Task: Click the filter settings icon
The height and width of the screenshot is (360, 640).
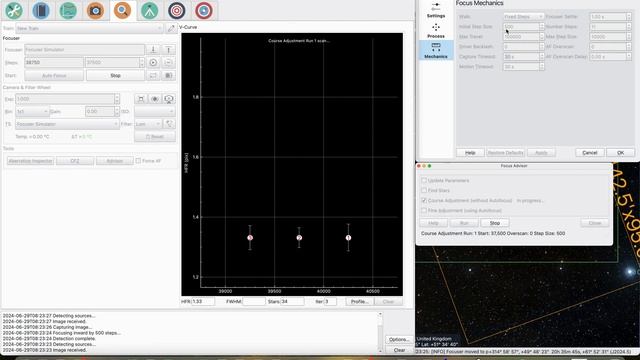Action: (x=169, y=124)
